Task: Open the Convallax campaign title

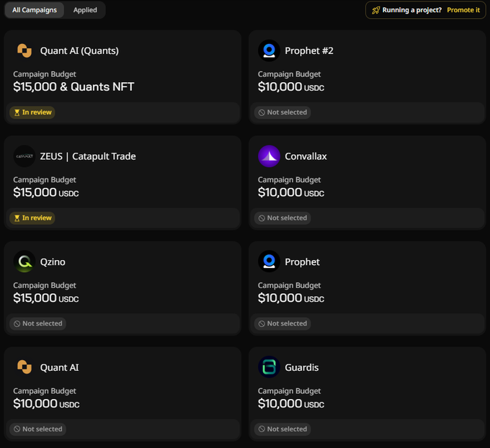Action: pyautogui.click(x=306, y=156)
